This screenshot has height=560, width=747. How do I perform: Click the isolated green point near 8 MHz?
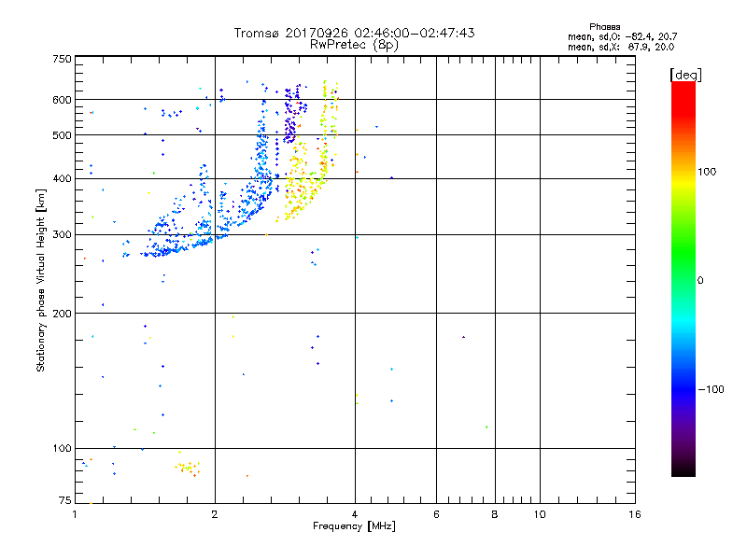click(486, 427)
